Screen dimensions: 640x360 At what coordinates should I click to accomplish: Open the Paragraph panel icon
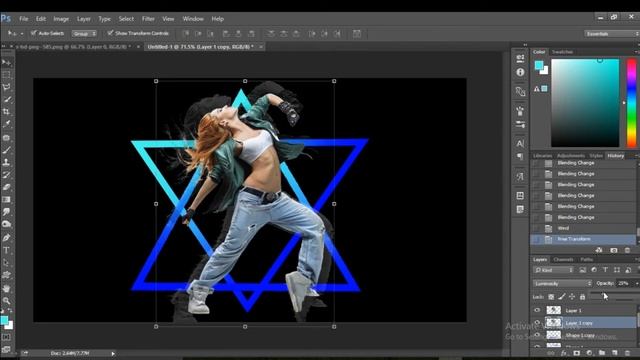click(520, 157)
